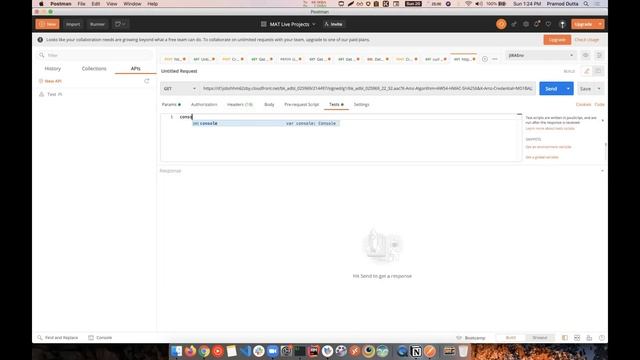Screen dimensions: 640x360
Task: Click the Import button
Action: point(73,24)
